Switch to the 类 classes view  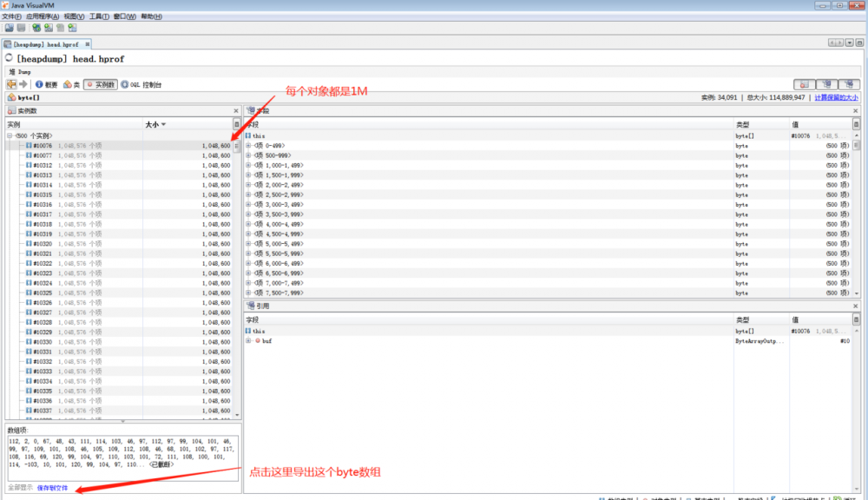coord(71,85)
